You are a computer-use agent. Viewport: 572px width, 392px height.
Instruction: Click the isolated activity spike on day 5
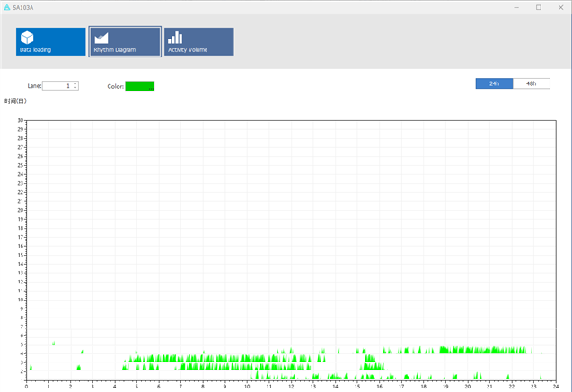click(54, 343)
